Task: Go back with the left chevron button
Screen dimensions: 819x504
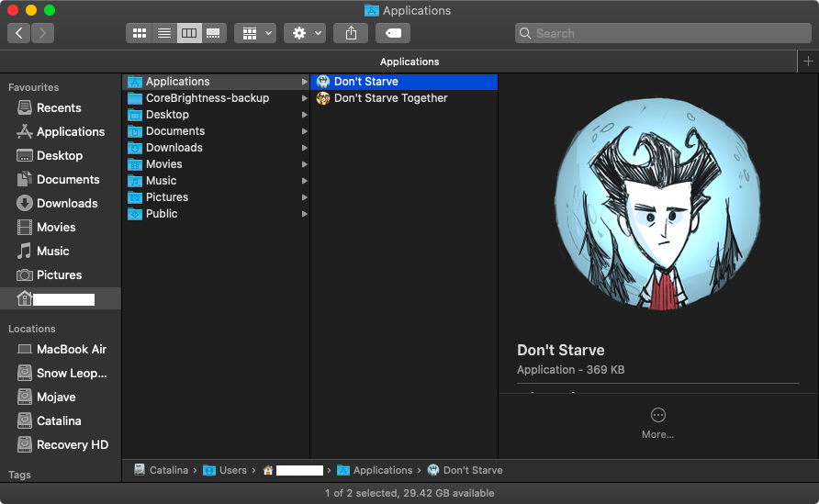Action: 18,33
